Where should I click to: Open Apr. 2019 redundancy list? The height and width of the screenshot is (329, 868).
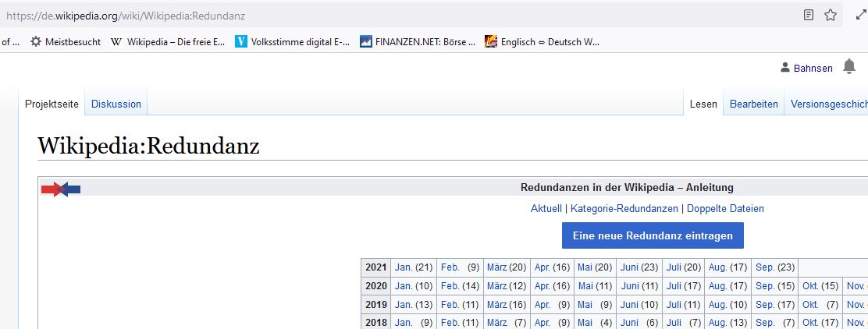pyautogui.click(x=542, y=304)
